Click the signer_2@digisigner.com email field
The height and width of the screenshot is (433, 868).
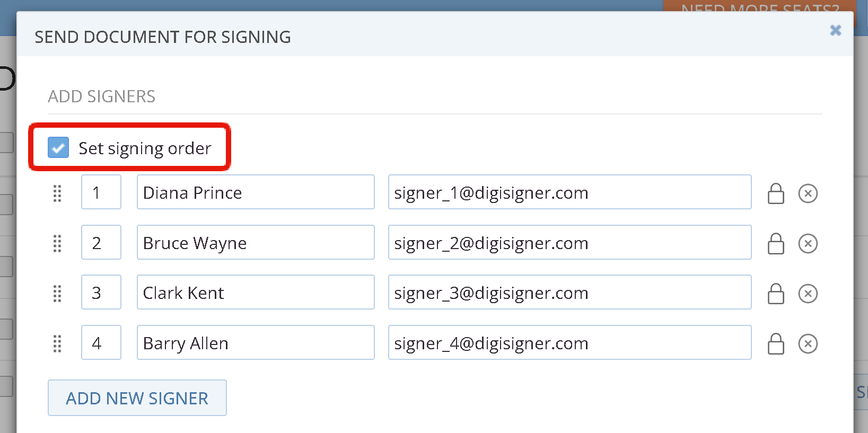coord(570,242)
